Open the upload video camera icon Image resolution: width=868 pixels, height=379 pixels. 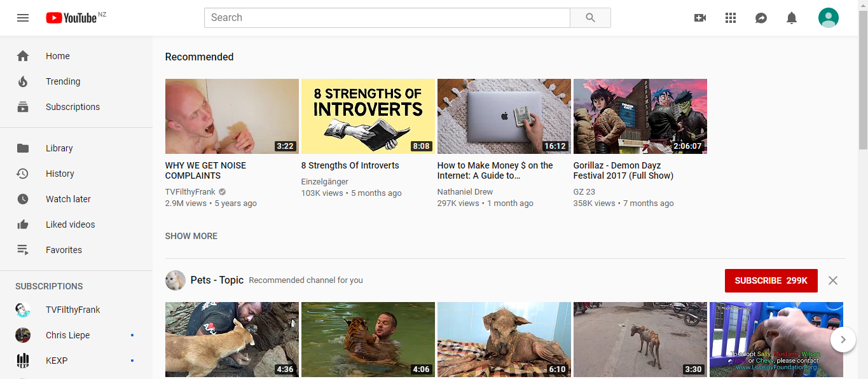pos(699,18)
